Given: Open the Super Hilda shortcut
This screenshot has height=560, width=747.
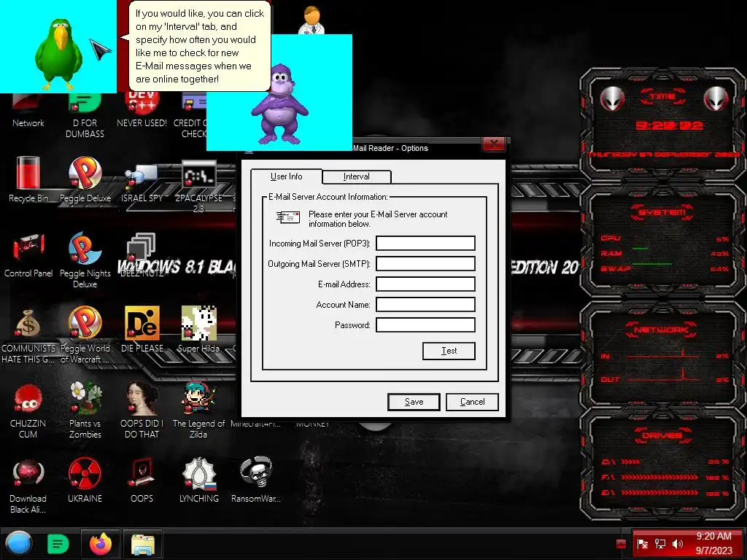Looking at the screenshot, I should [x=198, y=330].
